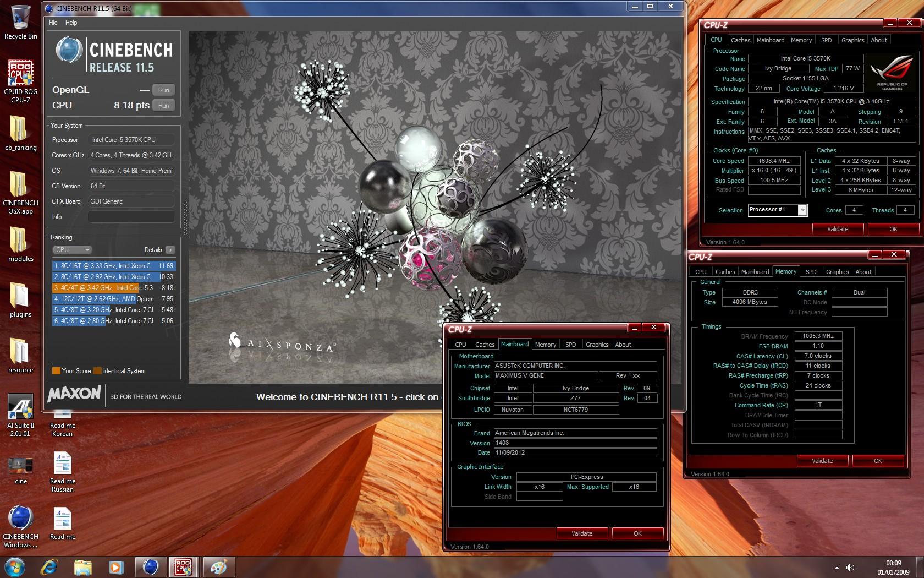Open Mainboard tab in top CPU-Z window
The height and width of the screenshot is (578, 924).
pyautogui.click(x=771, y=40)
